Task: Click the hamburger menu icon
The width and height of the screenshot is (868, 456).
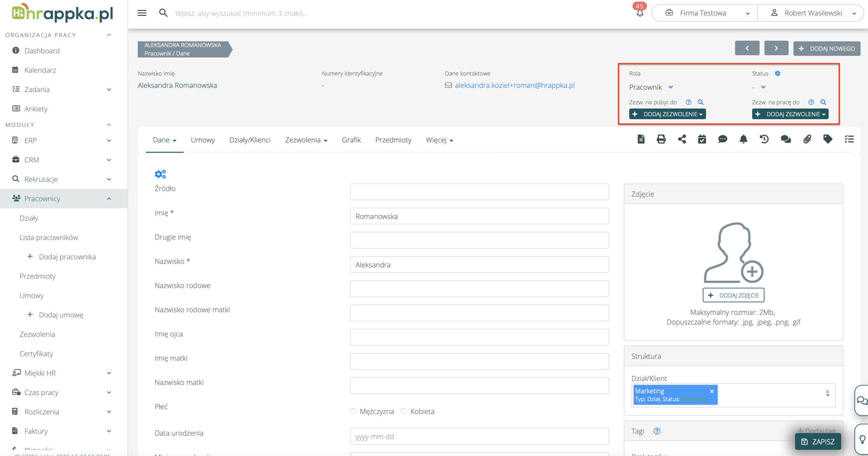Action: 142,13
